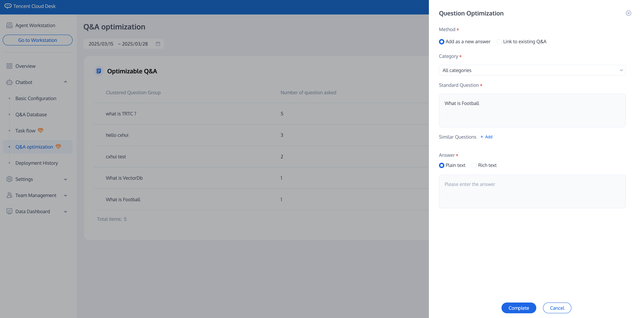The width and height of the screenshot is (644, 318).
Task: Expand the Settings menu section
Action: pos(66,179)
